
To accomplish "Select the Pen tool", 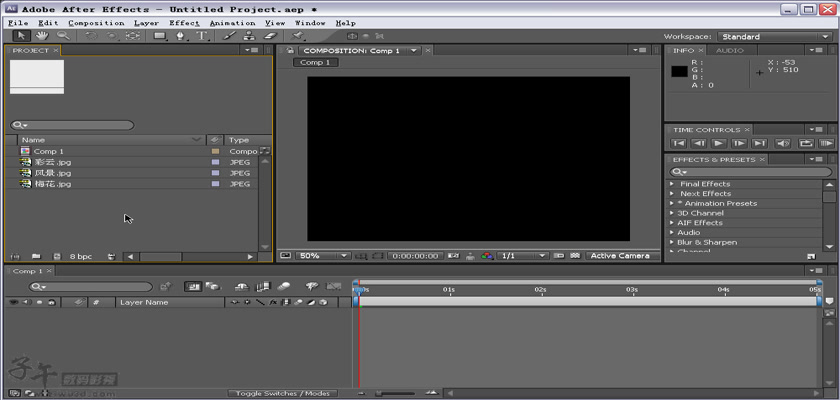I will click(181, 36).
